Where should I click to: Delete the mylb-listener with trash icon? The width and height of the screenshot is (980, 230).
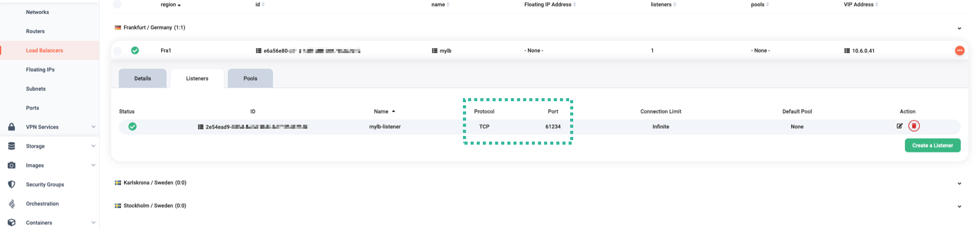(914, 126)
